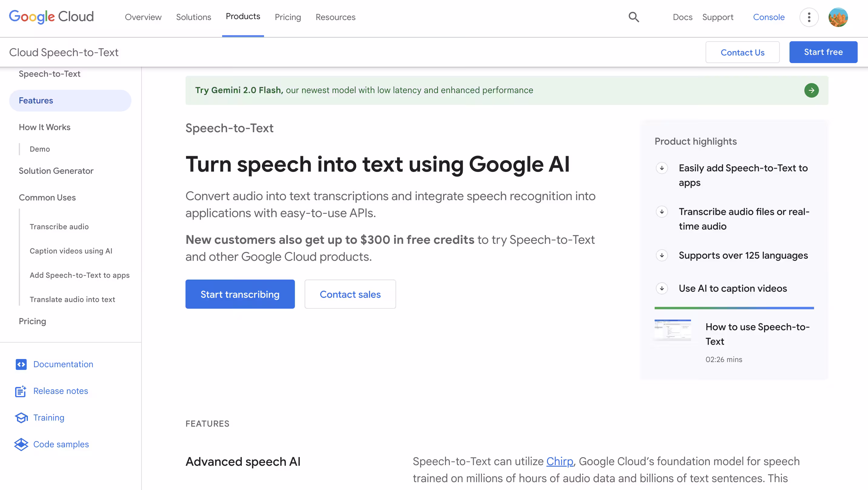This screenshot has height=490, width=868.
Task: Click 'Supports over 125 languages' highlight text
Action: point(743,255)
